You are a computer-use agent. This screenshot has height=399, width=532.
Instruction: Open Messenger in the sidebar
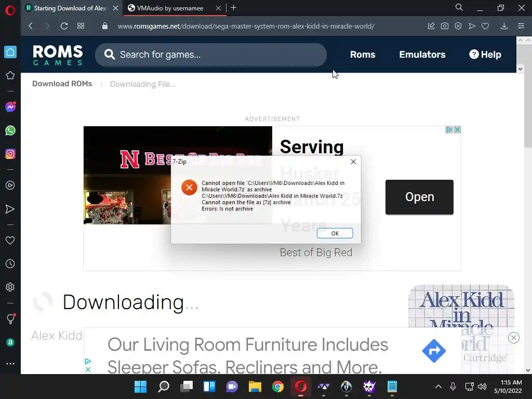[10, 107]
